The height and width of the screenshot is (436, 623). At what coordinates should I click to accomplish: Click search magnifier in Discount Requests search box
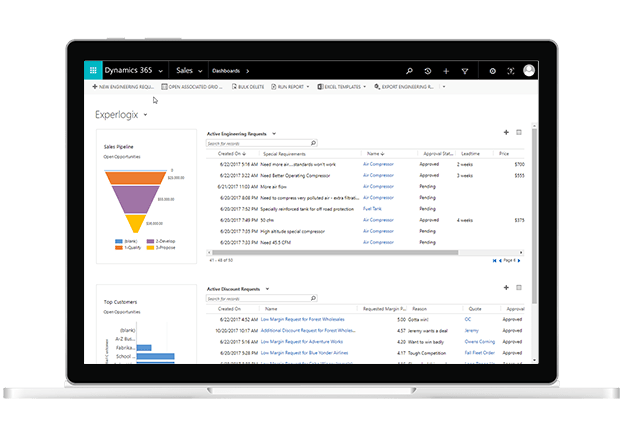pyautogui.click(x=313, y=298)
